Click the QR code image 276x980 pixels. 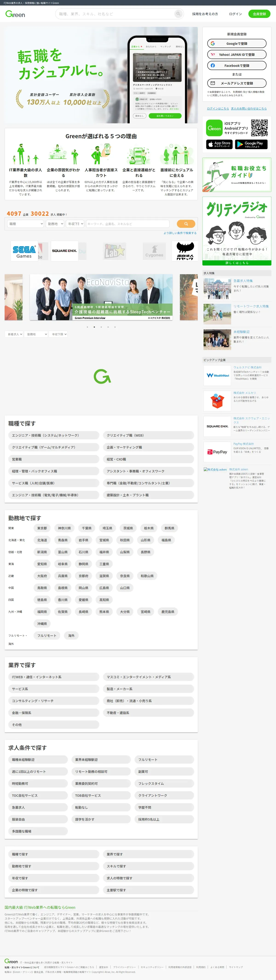pos(259,128)
